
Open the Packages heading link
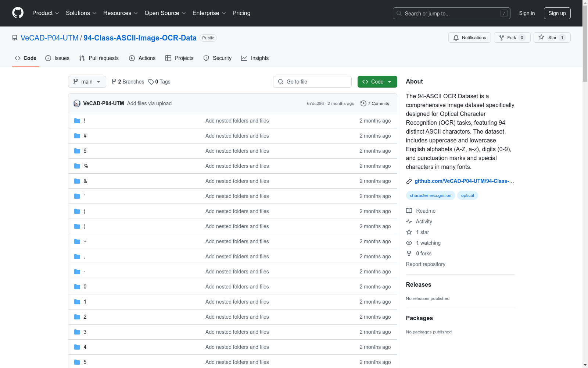tap(419, 318)
